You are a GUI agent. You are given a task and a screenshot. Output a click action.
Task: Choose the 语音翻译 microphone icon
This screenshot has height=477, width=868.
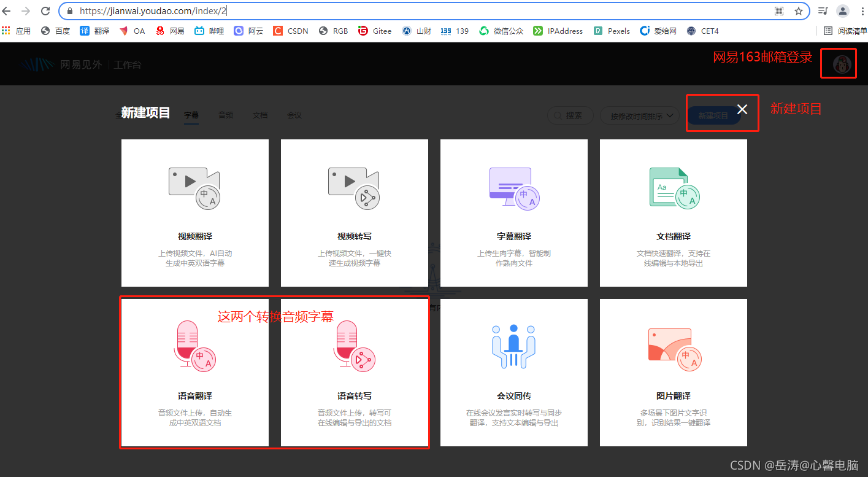coord(194,346)
